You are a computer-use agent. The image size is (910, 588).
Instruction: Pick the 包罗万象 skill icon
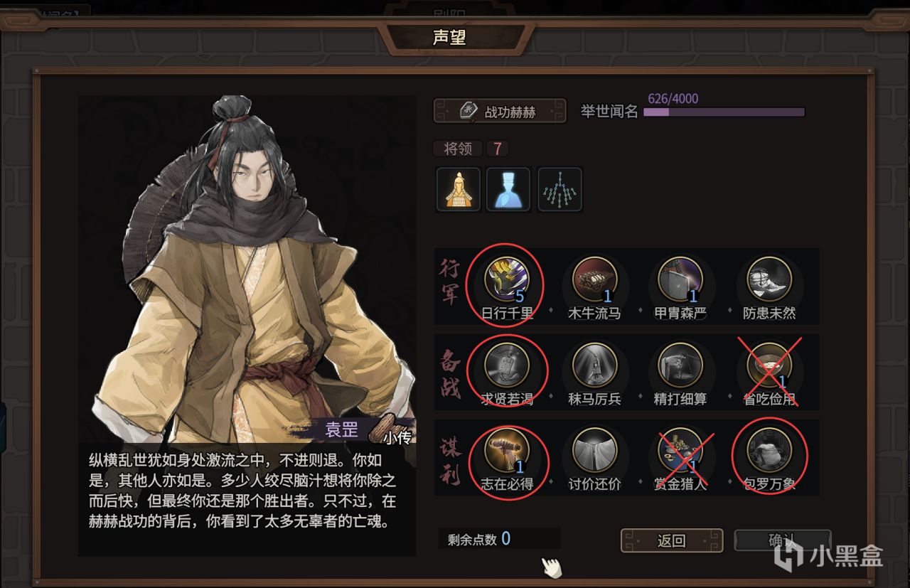(769, 451)
